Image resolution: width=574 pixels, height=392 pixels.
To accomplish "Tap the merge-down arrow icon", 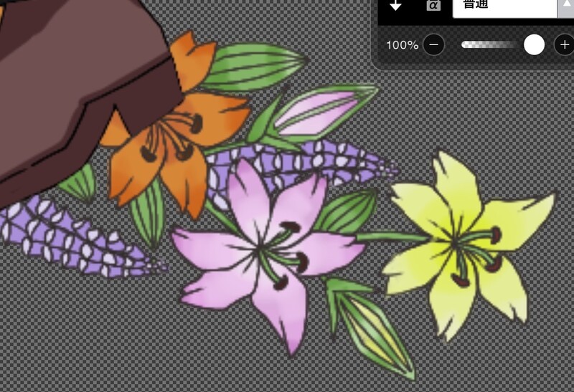I will (395, 5).
